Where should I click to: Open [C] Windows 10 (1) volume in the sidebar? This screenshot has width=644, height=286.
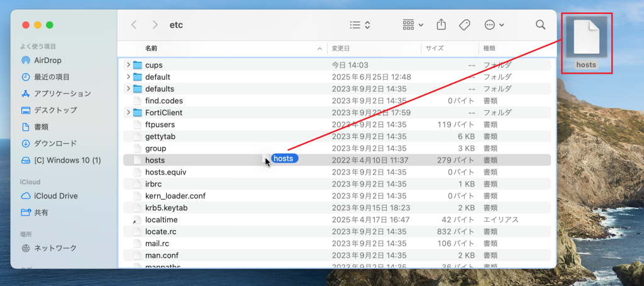[61, 160]
